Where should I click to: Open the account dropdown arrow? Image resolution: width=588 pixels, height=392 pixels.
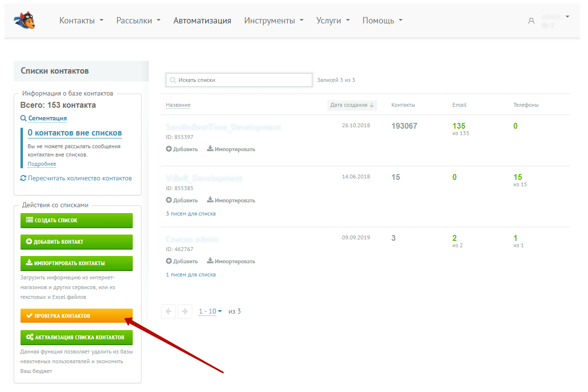(568, 17)
